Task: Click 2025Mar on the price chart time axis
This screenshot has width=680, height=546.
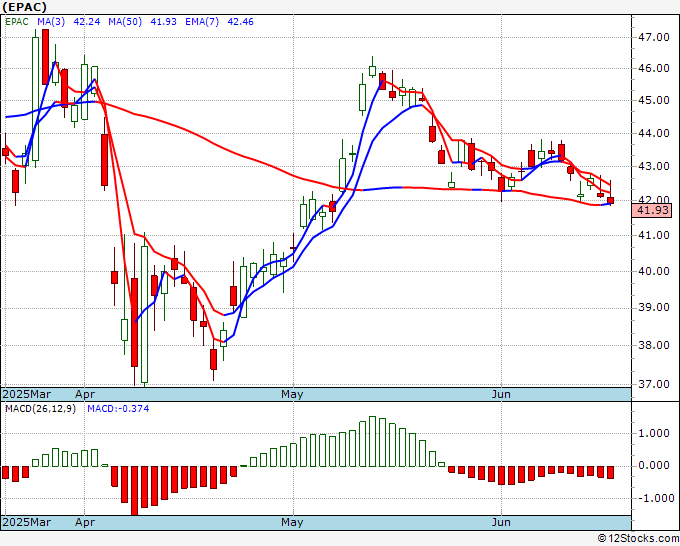Action: (27, 394)
